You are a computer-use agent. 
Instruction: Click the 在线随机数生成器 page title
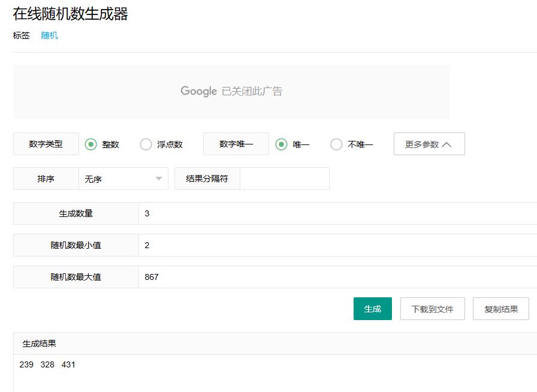(x=70, y=14)
